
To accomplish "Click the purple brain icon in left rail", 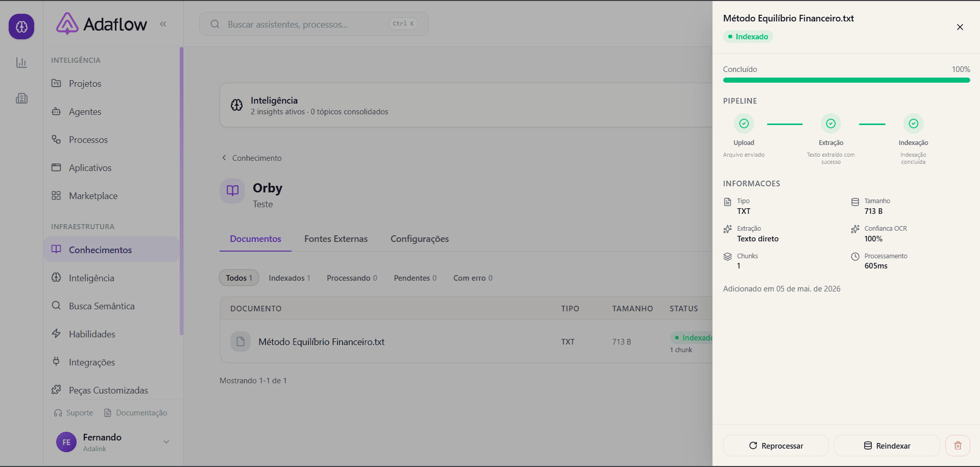I will pyautogui.click(x=21, y=27).
